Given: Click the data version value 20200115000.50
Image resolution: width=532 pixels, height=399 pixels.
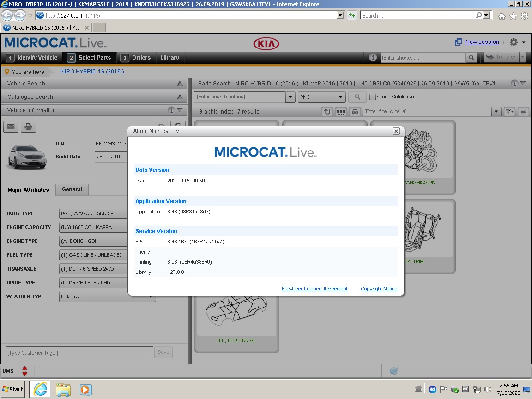Looking at the screenshot, I should coord(186,181).
